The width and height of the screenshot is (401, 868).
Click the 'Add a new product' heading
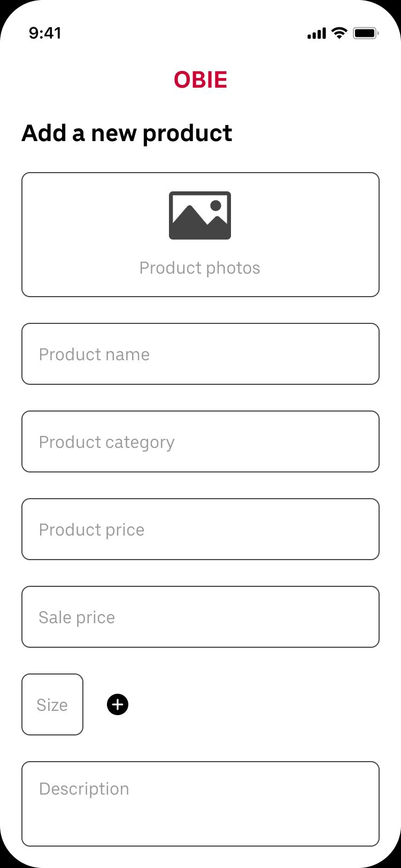pos(127,133)
